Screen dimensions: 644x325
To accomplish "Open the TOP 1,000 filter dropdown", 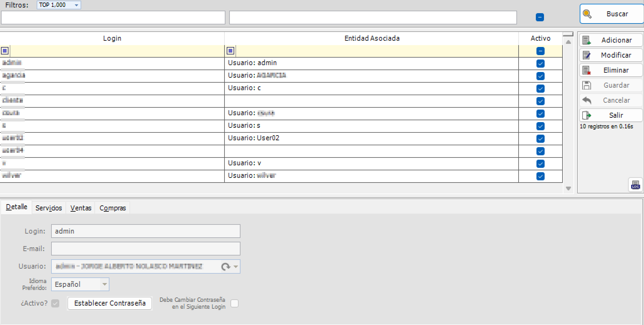I will pos(76,5).
